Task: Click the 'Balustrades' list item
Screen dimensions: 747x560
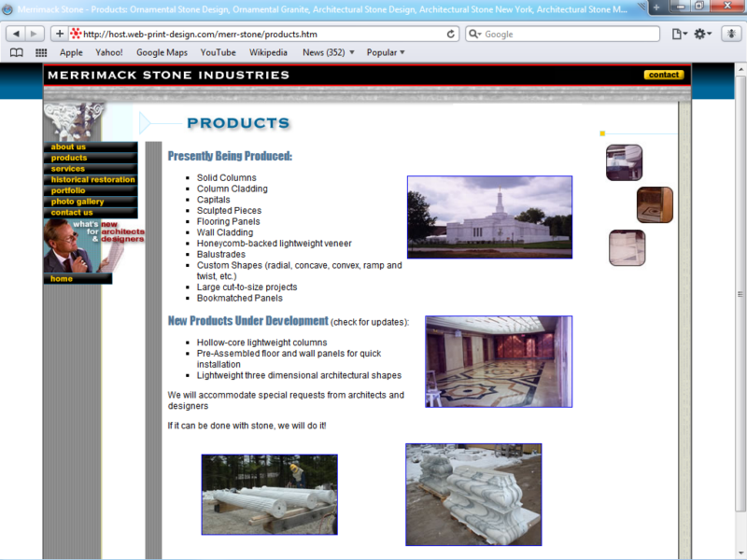Action: (221, 254)
